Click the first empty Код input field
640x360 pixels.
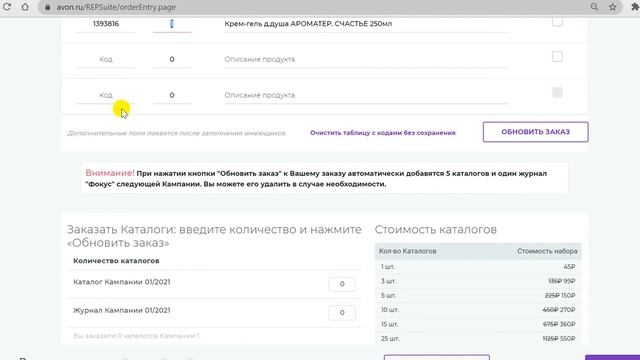106,59
